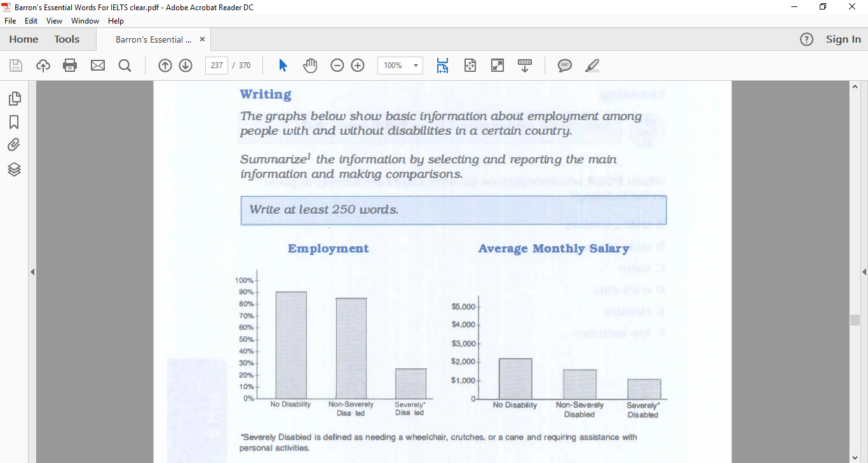This screenshot has height=463, width=868.
Task: Open the help question mark
Action: [x=806, y=39]
